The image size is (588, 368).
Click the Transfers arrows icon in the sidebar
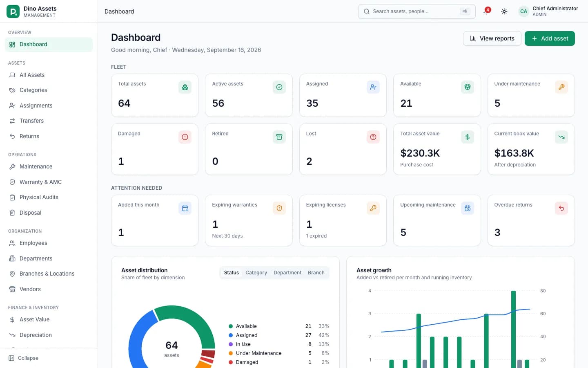pyautogui.click(x=12, y=121)
